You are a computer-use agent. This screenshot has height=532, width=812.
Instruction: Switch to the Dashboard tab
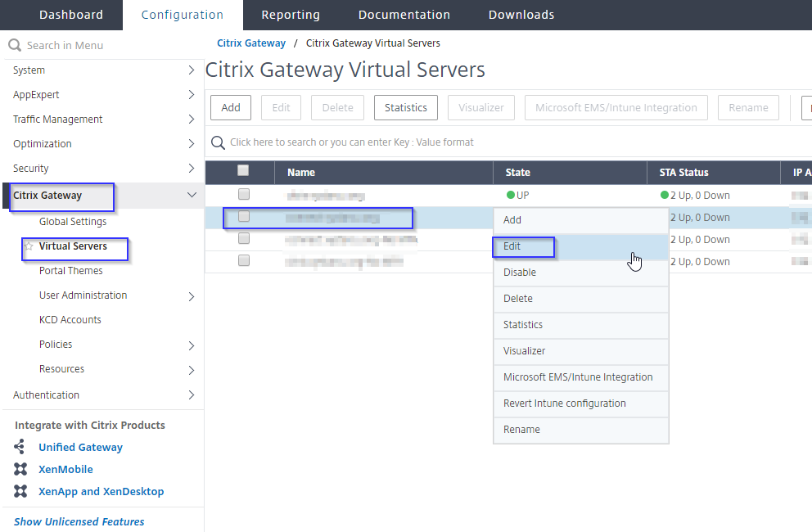click(x=71, y=15)
